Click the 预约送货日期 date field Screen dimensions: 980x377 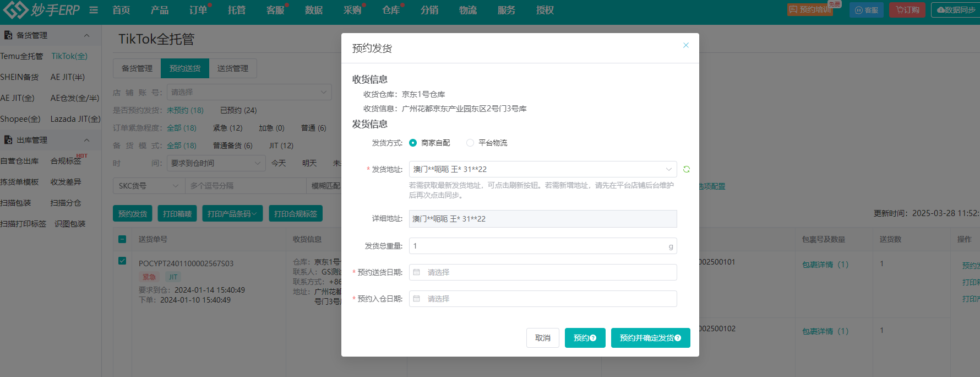(x=543, y=272)
